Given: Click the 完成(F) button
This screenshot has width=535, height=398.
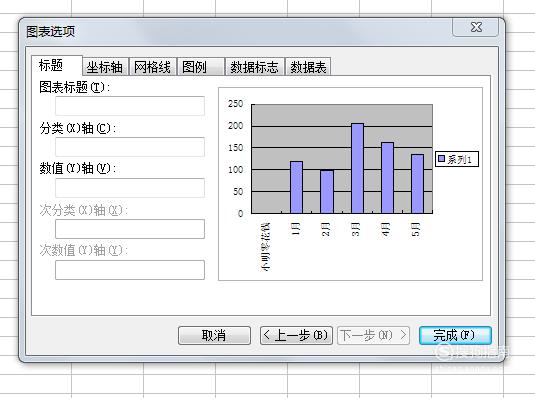Looking at the screenshot, I should pos(455,335).
